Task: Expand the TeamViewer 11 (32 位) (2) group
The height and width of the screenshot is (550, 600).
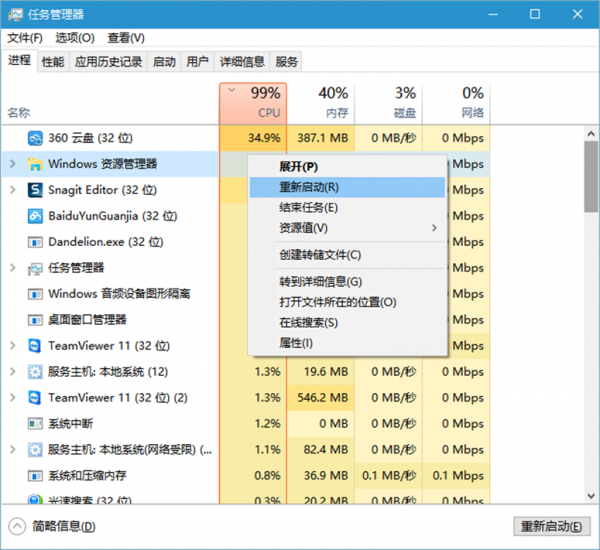Action: pyautogui.click(x=13, y=398)
